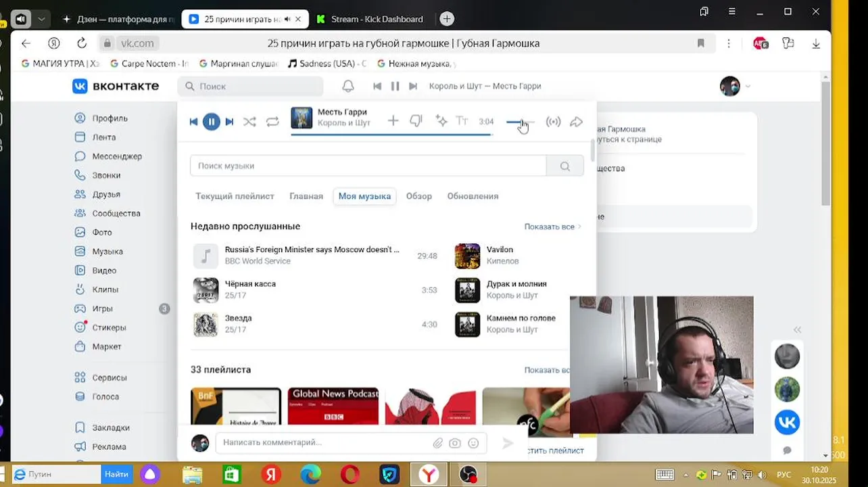Open VK notifications bell
This screenshot has height=487, width=868.
pos(348,86)
